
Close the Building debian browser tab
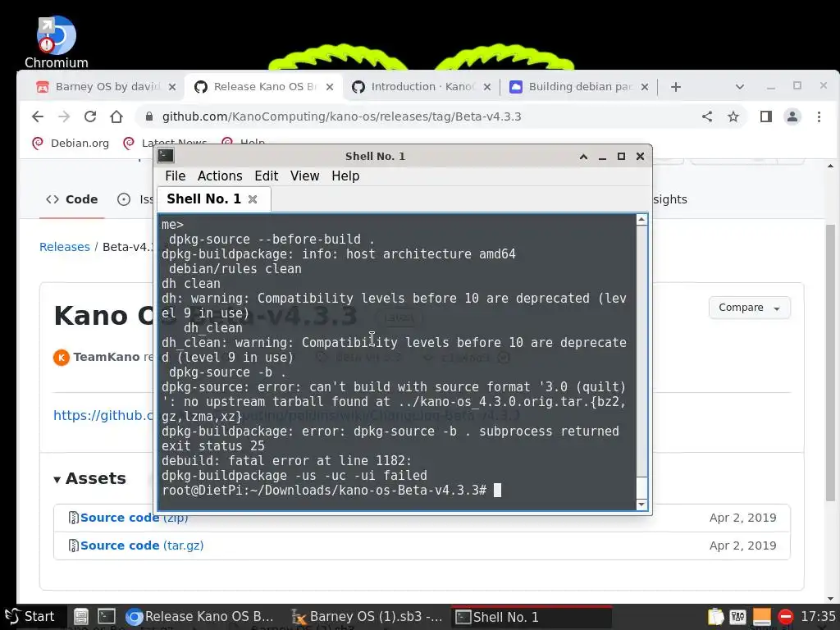(x=645, y=87)
